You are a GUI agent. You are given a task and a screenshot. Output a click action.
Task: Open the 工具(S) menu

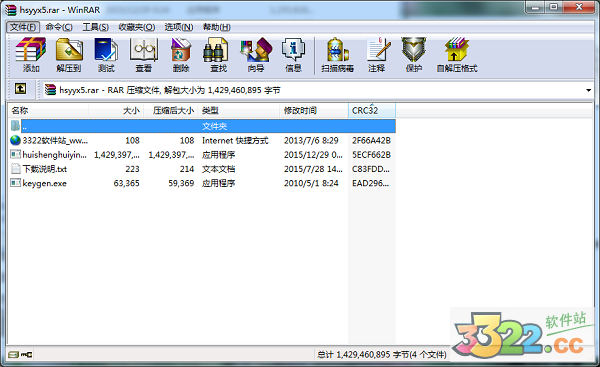click(96, 27)
